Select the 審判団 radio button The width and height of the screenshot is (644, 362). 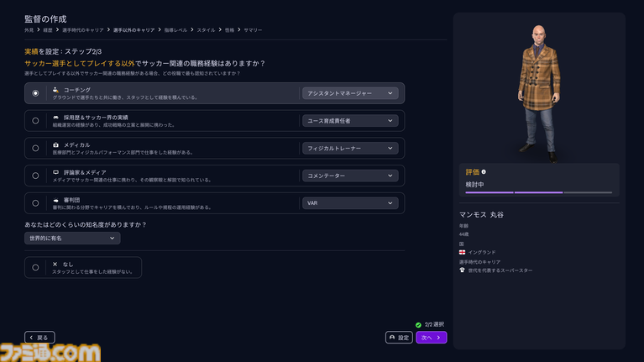click(35, 203)
